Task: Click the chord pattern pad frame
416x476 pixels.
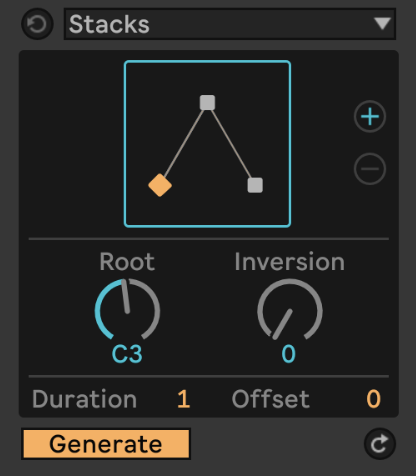Action: [x=207, y=144]
